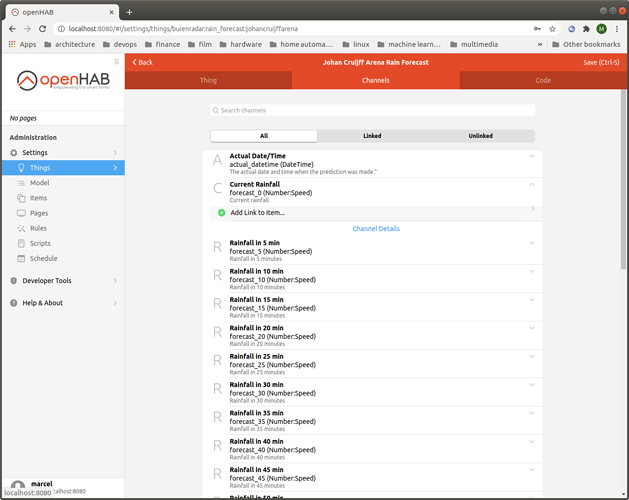Click the Things lightbulb icon
The width and height of the screenshot is (629, 500).
coord(21,168)
